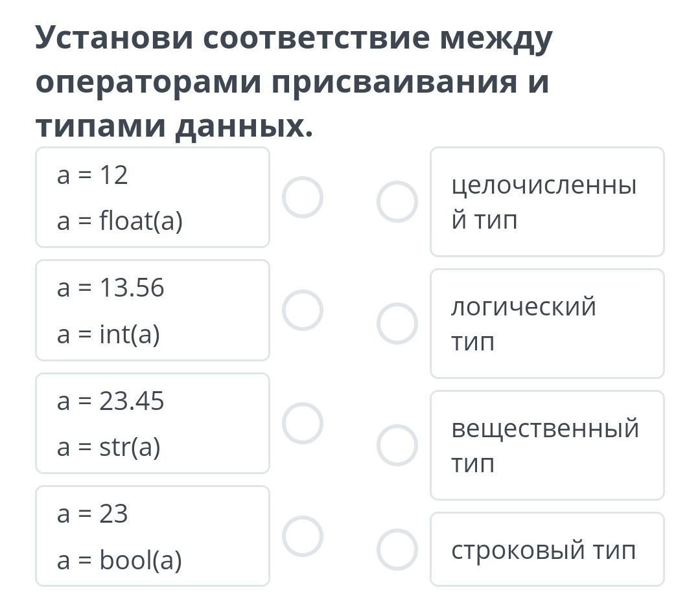Select the circle beside вещественный тип

pos(397,446)
